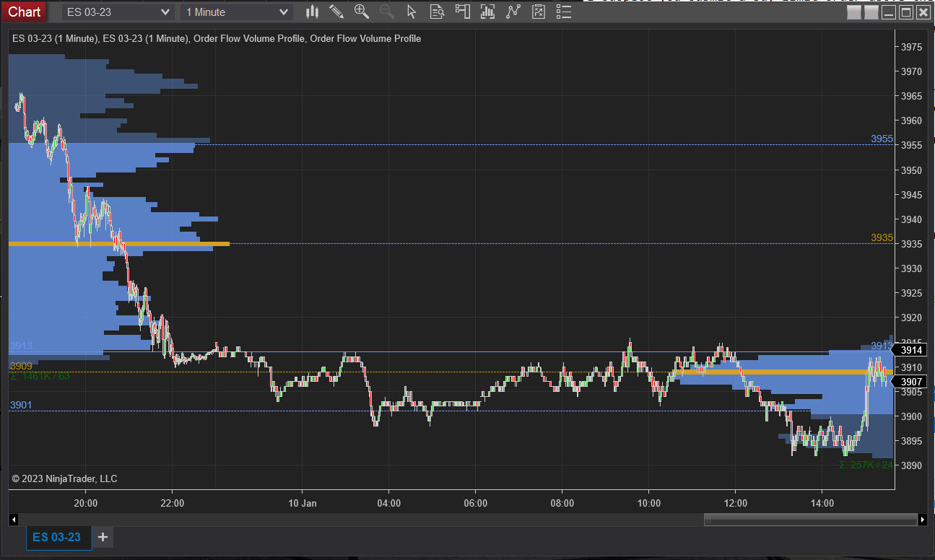This screenshot has width=935, height=560.
Task: Click the horizontal scrollbar thumb
Action: click(x=810, y=519)
